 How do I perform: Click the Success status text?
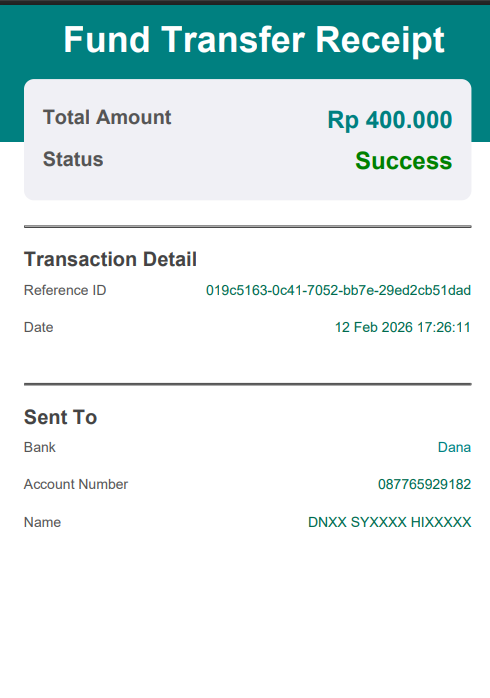404,161
